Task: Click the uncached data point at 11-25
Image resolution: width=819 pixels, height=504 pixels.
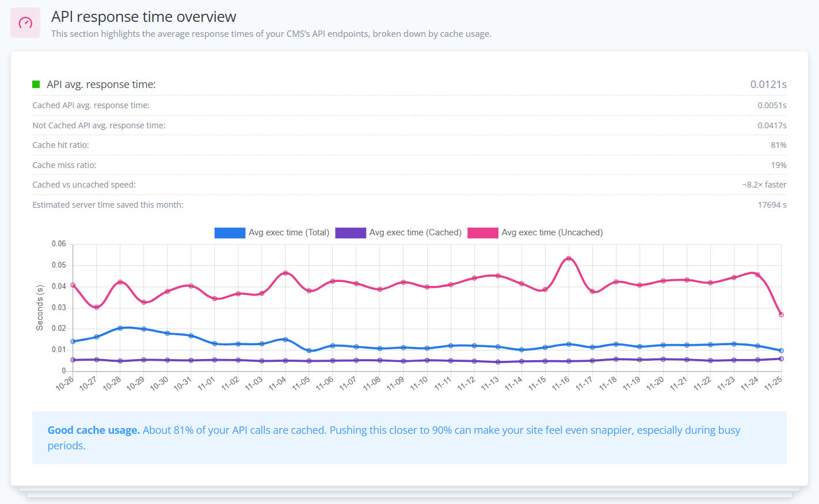Action: tap(781, 315)
